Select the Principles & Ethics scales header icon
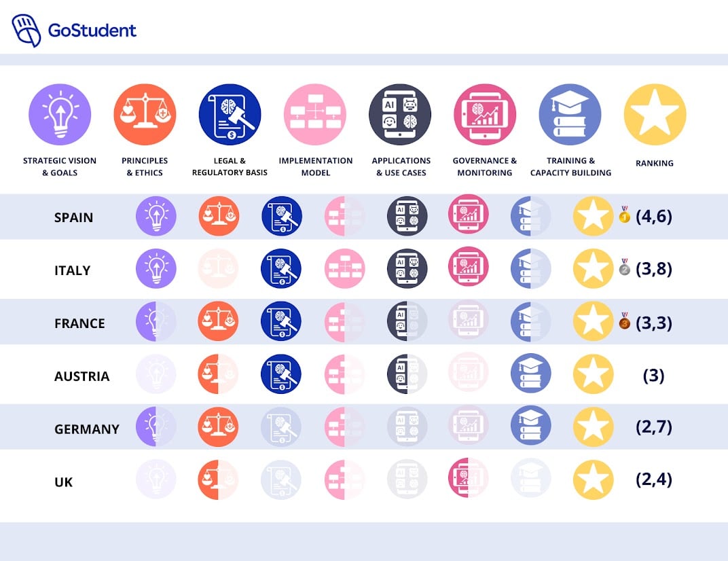Screen dimensions: 728x561 tap(145, 115)
